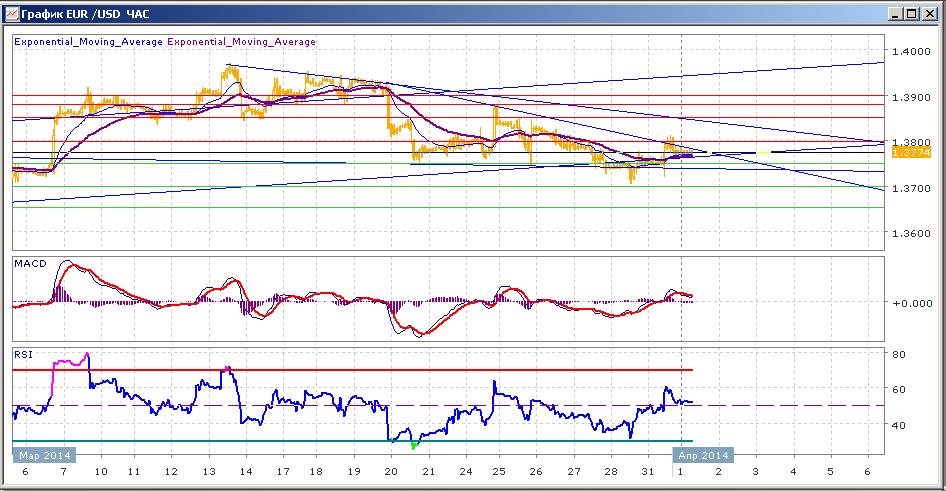
Task: Click date label 13 on the time axis
Action: [x=209, y=472]
